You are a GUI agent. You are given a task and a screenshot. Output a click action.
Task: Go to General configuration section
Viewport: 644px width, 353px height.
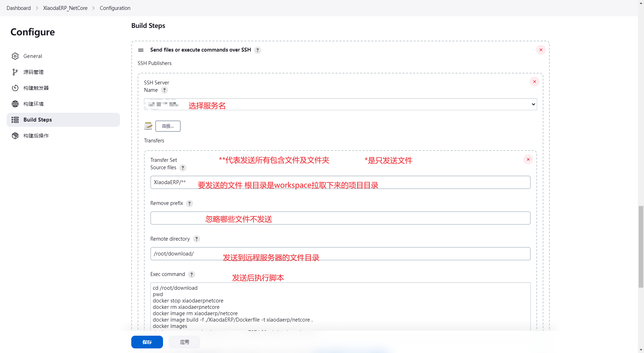pyautogui.click(x=32, y=56)
